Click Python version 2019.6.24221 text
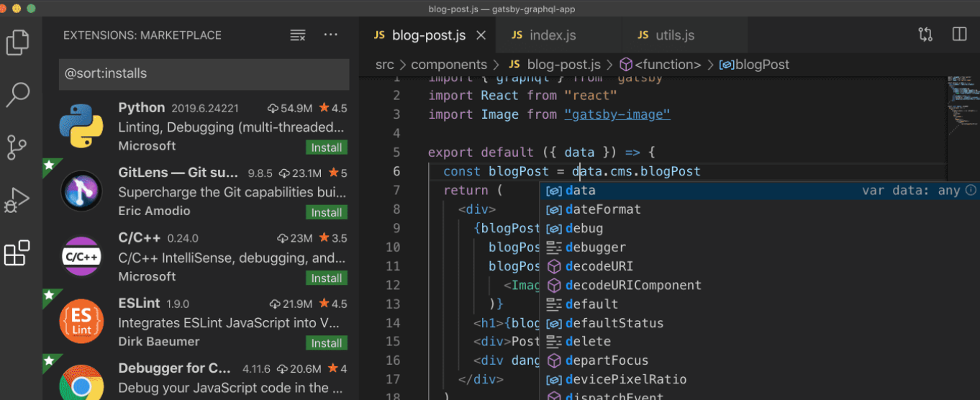 click(x=205, y=109)
